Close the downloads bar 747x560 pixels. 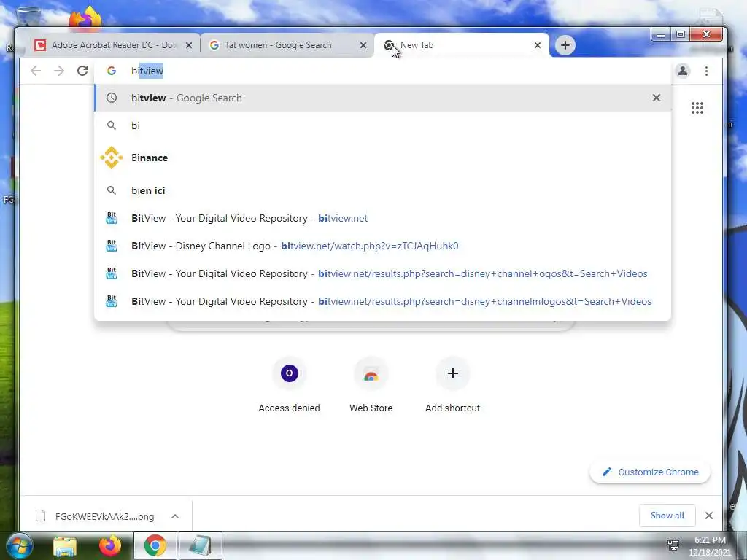click(709, 516)
